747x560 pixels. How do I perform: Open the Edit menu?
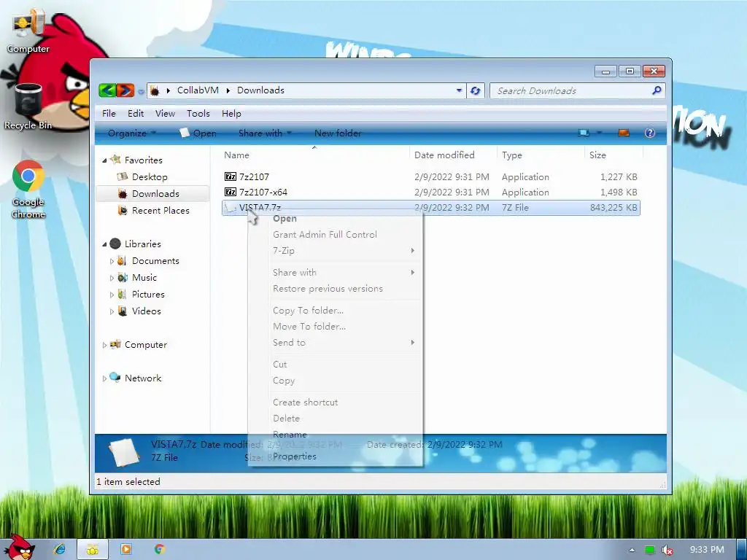click(135, 113)
